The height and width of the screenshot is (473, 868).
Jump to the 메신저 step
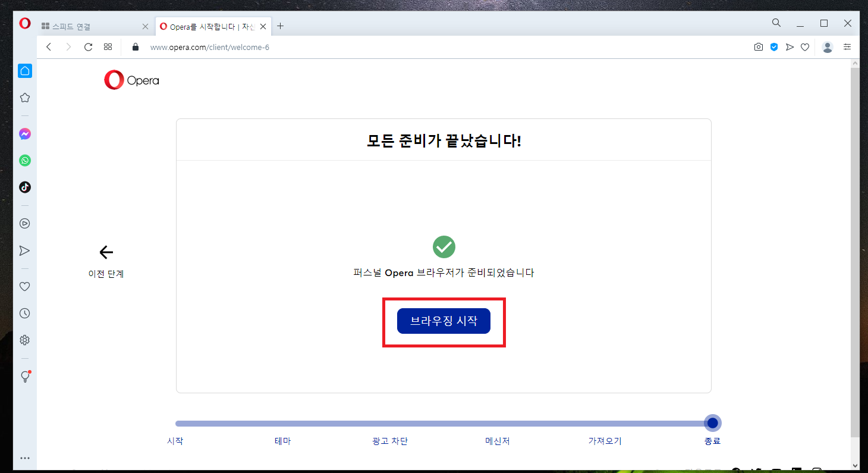click(x=498, y=441)
